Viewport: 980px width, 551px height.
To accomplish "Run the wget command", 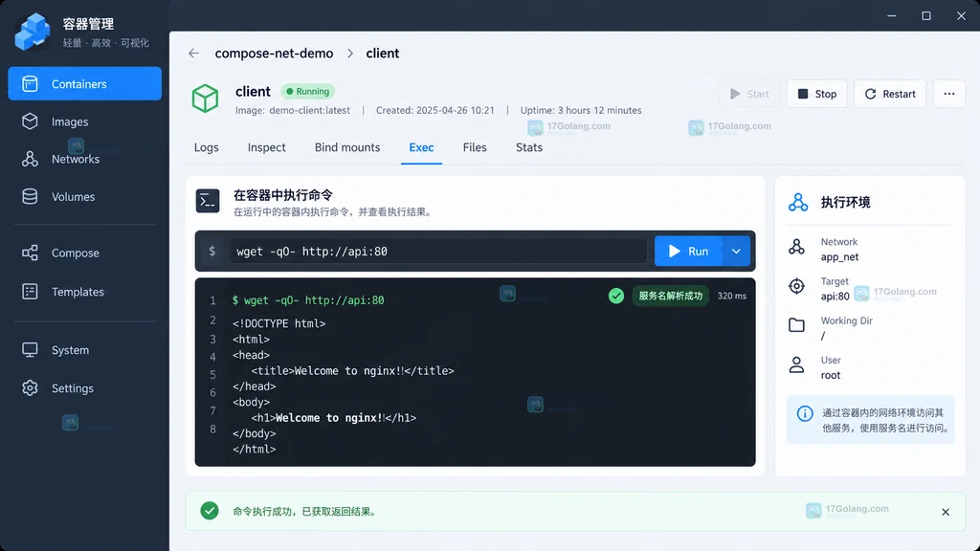I will pos(688,252).
